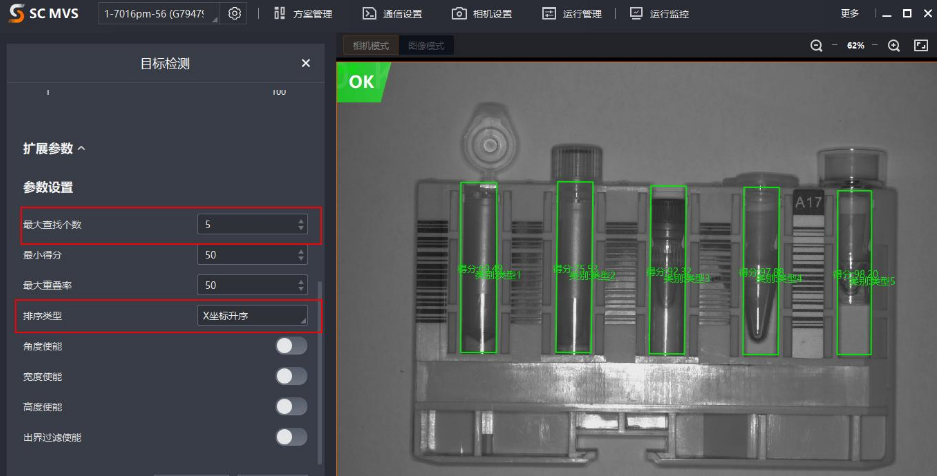Open the settings gear next to device selector
Screen dimensions: 937x476
234,14
